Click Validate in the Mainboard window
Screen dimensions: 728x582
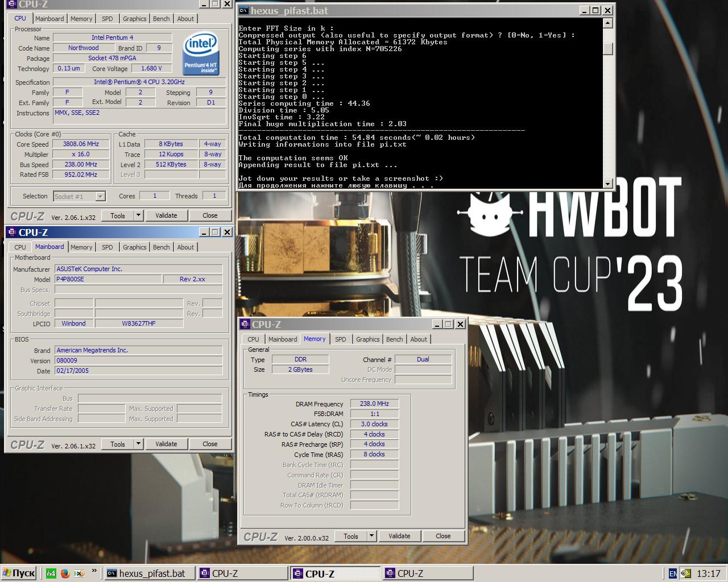[166, 444]
